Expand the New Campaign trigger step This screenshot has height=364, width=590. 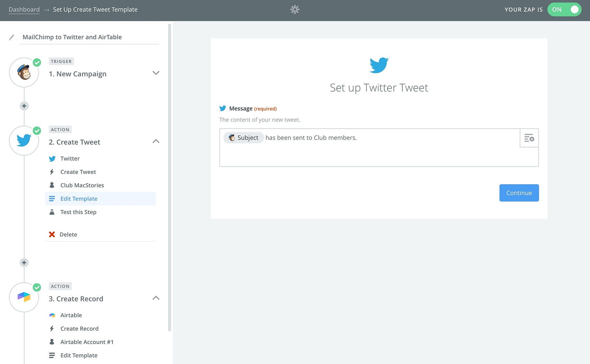pos(156,73)
